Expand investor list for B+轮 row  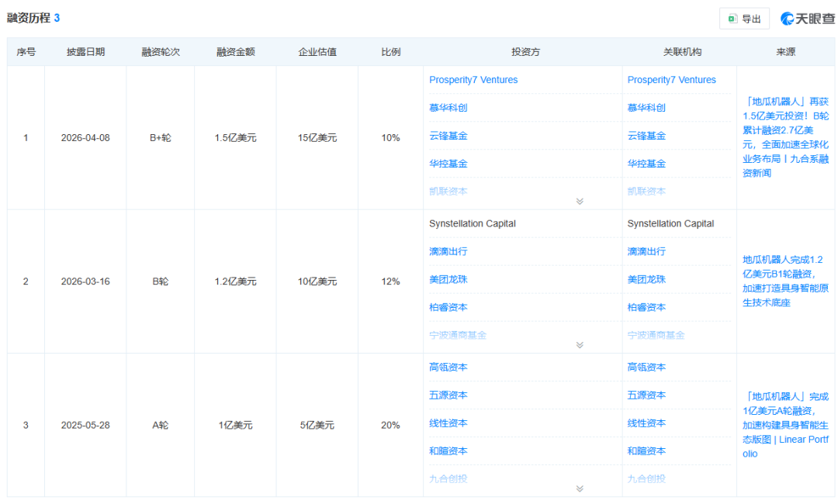(579, 202)
